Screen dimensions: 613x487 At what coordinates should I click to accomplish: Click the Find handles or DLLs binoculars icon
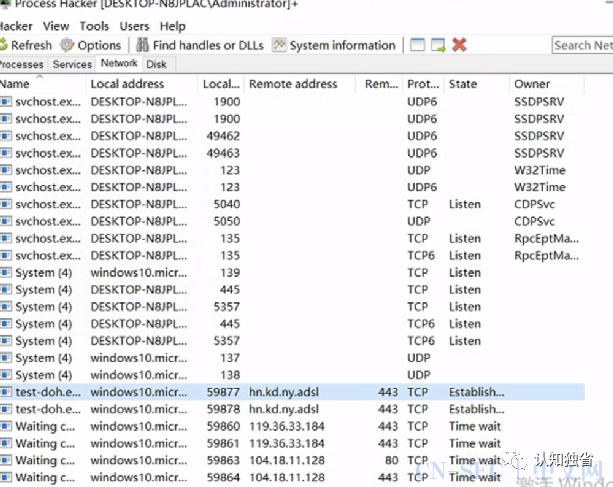[142, 45]
